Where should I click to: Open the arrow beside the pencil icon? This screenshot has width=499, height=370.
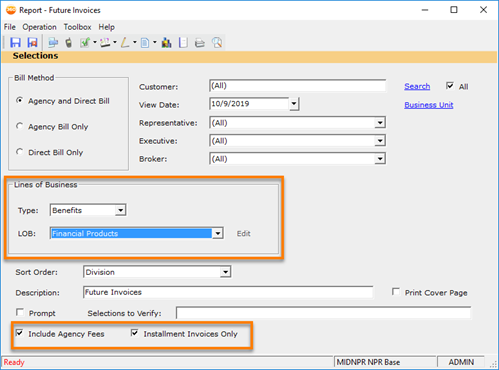coord(135,42)
